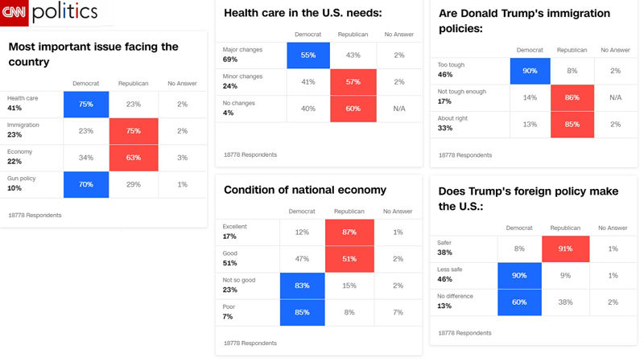644x362 pixels.
Task: Select the red 75% Immigration Republican cell
Action: click(x=133, y=132)
